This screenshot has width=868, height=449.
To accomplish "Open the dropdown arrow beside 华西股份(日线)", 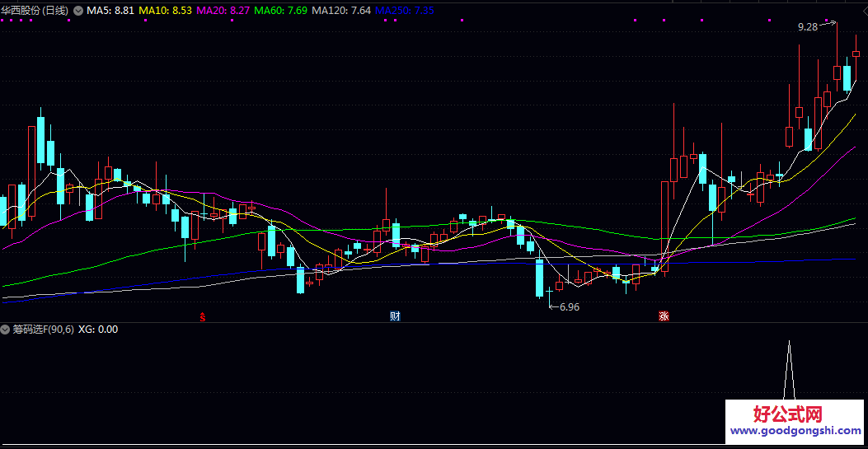I will click(x=78, y=10).
